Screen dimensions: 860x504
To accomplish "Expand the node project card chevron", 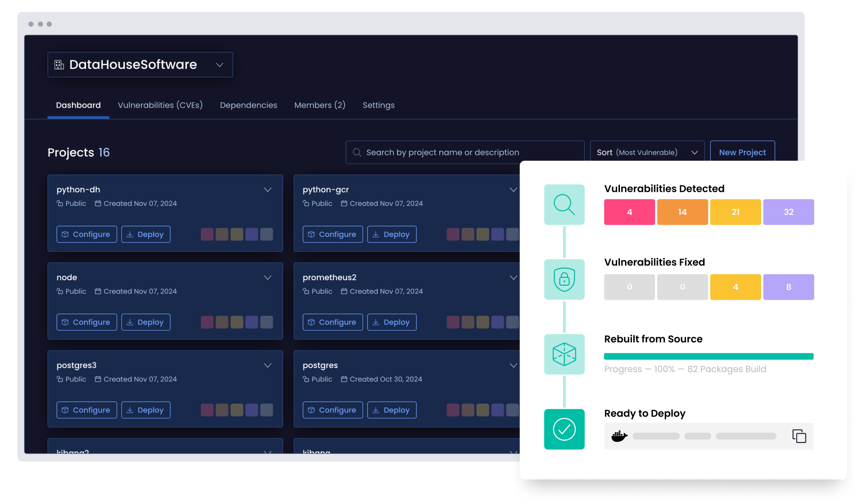I will [x=267, y=277].
